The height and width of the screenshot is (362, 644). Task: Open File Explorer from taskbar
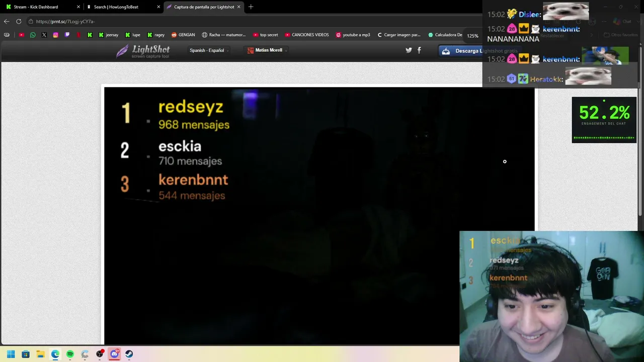40,354
